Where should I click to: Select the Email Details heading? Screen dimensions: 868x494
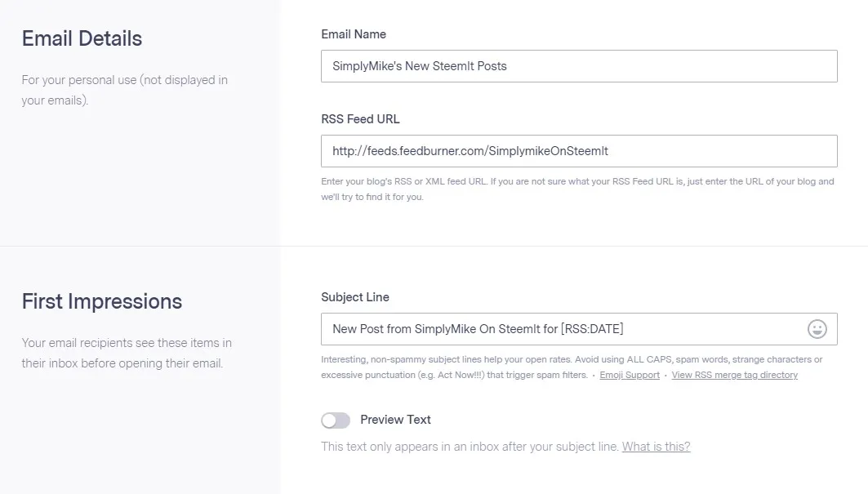82,38
